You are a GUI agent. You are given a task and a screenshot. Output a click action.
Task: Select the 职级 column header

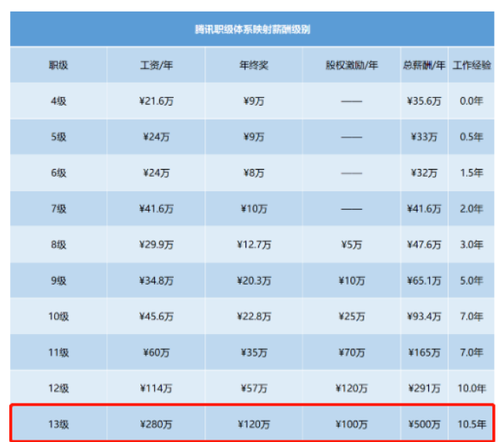click(x=59, y=66)
